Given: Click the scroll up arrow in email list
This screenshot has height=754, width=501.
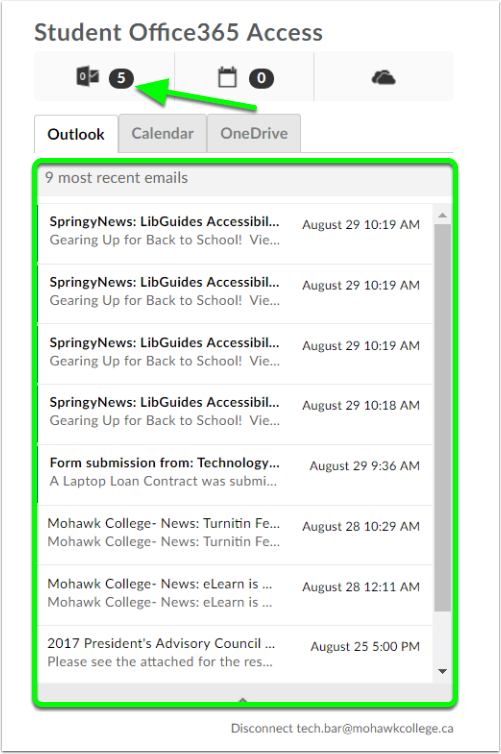Looking at the screenshot, I should tap(442, 215).
